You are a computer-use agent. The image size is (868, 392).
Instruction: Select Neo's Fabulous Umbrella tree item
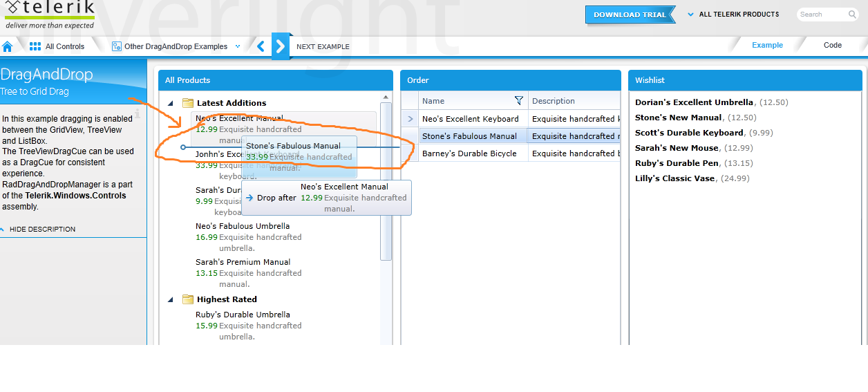click(249, 236)
